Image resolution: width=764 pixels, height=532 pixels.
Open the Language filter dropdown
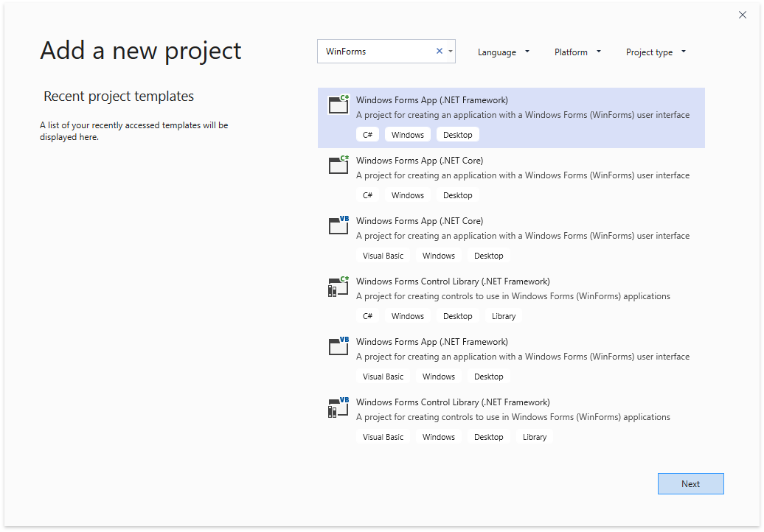[504, 52]
